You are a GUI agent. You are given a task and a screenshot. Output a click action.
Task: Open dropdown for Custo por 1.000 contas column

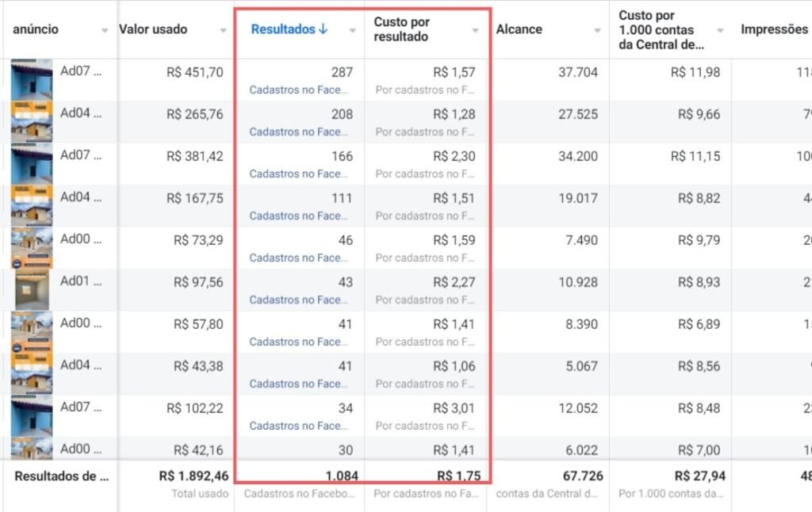[720, 31]
